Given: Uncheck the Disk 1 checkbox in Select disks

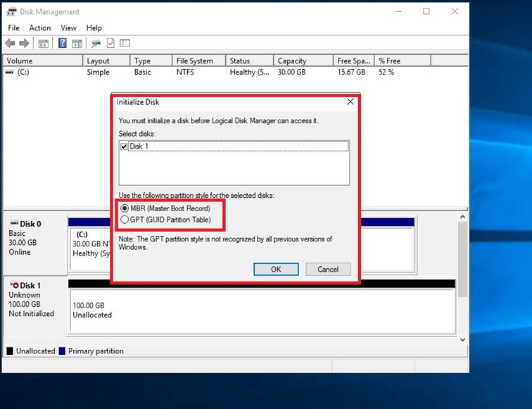Looking at the screenshot, I should (125, 146).
